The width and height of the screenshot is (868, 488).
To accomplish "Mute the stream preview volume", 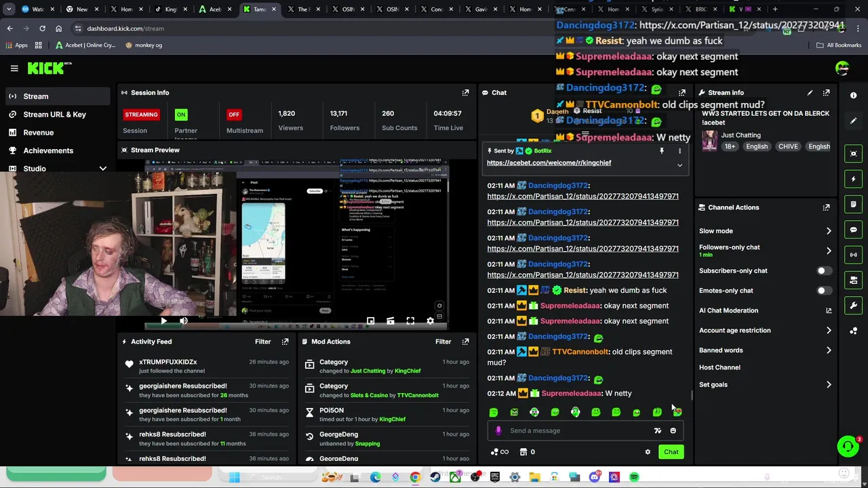I will pos(183,321).
